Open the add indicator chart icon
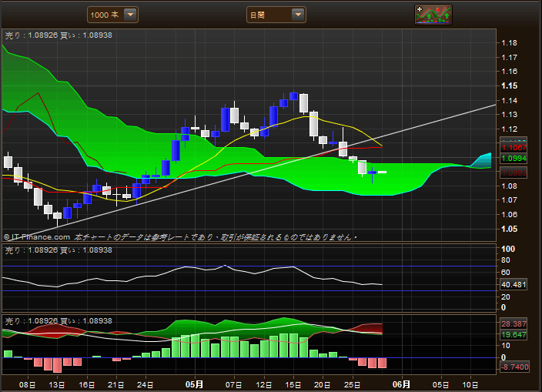Image resolution: width=542 pixels, height=392 pixels. (x=433, y=15)
